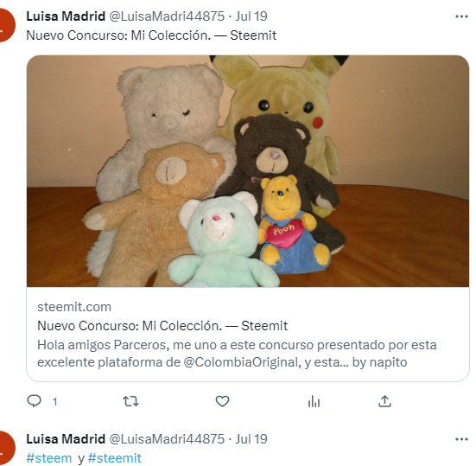The width and height of the screenshot is (476, 466).
Task: Click the steemit.com domain in link card
Action: (74, 307)
